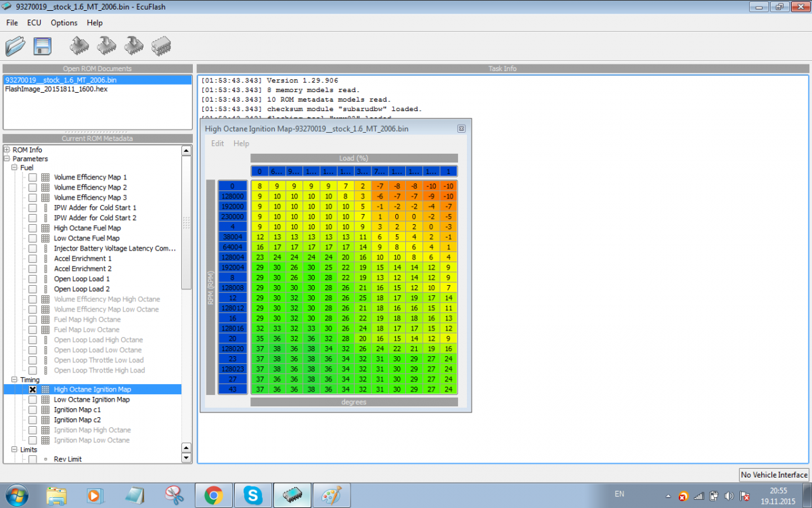Tick the Low Octane Fuel Map checkbox

coord(32,238)
